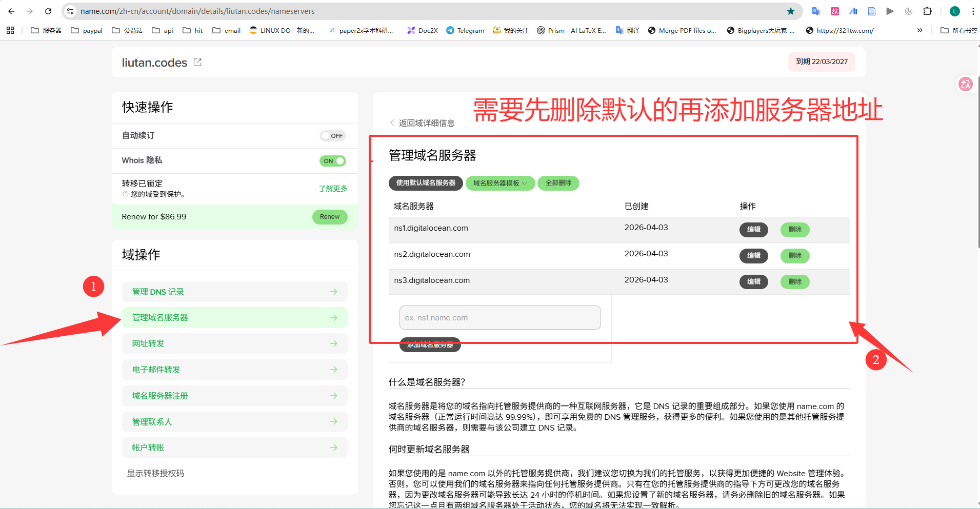Open the Doc2X bookmark
Screen dimensions: 980x509
point(422,30)
